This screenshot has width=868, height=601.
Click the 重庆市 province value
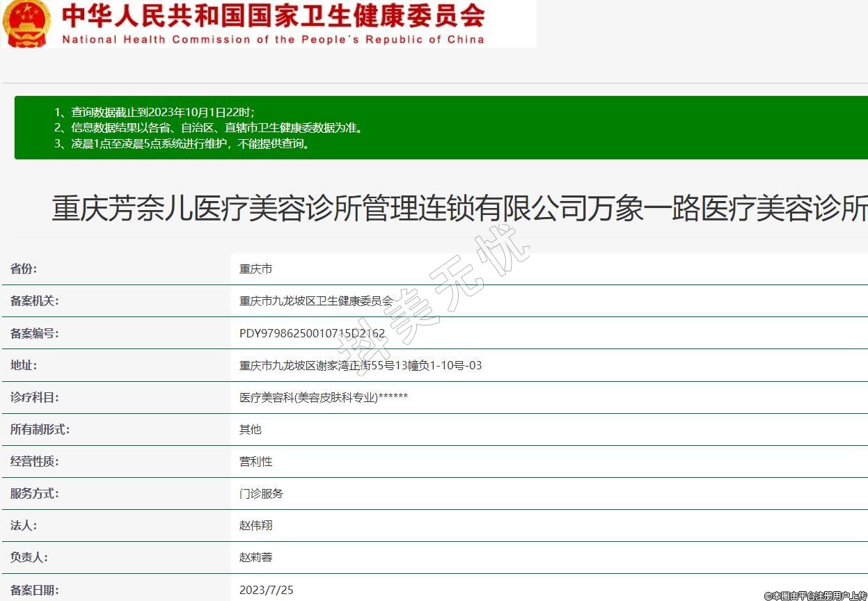click(x=255, y=269)
